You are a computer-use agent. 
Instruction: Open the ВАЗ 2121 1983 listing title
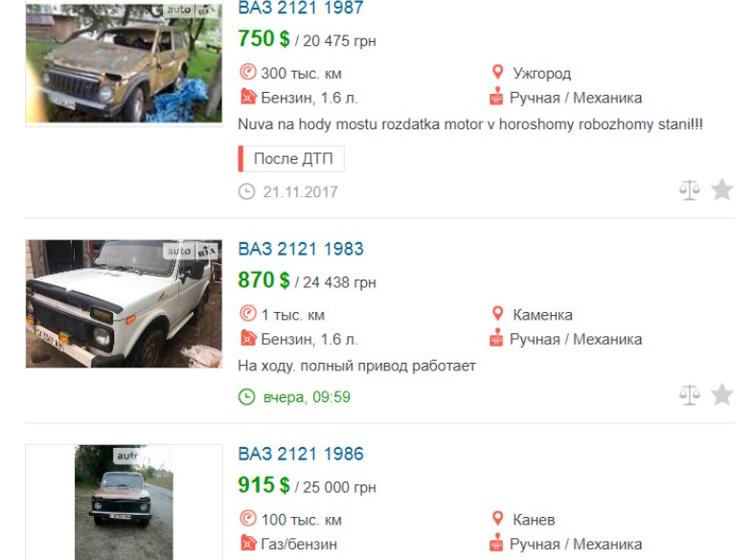pos(301,249)
